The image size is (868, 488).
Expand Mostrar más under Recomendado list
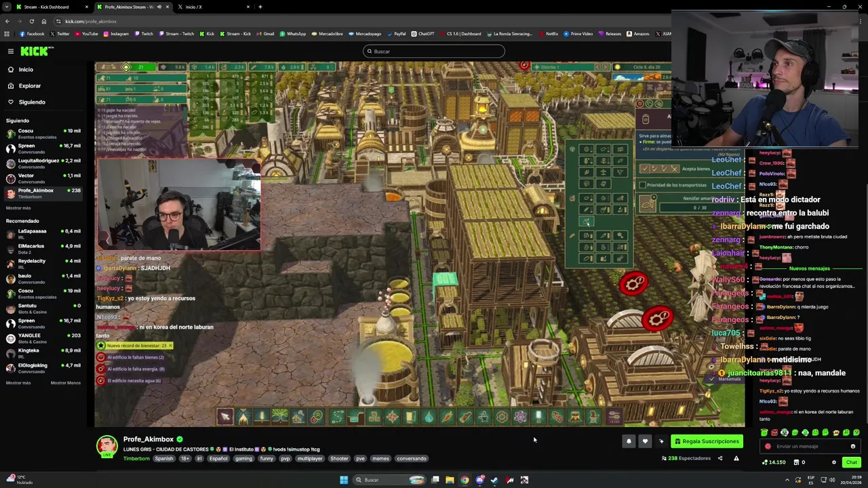18,383
